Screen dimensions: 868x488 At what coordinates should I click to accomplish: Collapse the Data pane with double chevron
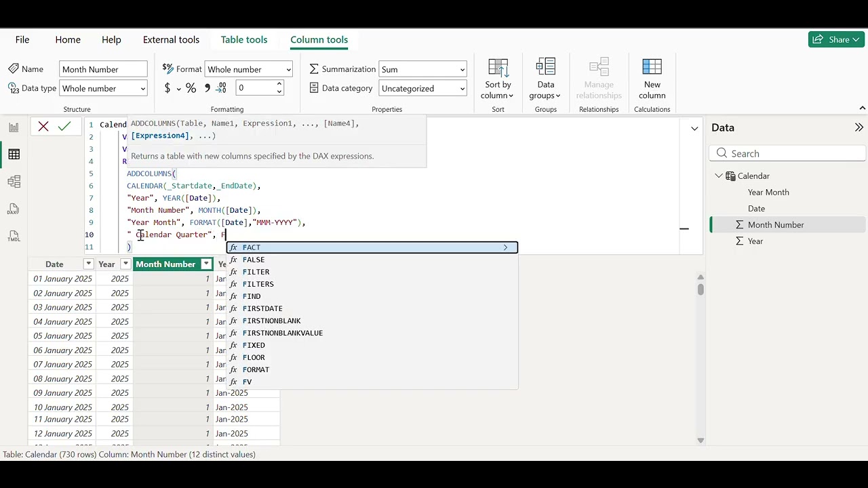(x=859, y=127)
